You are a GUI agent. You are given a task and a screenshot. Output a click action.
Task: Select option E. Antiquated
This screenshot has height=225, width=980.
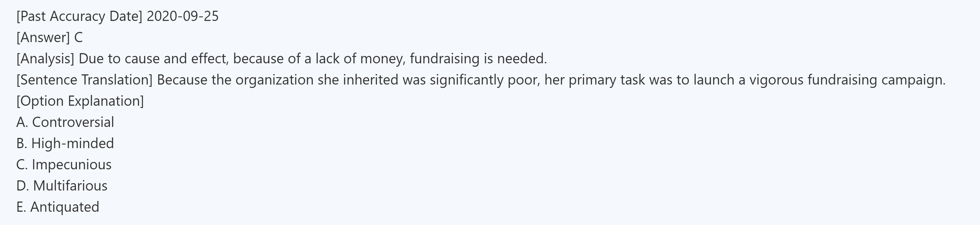pyautogui.click(x=58, y=207)
